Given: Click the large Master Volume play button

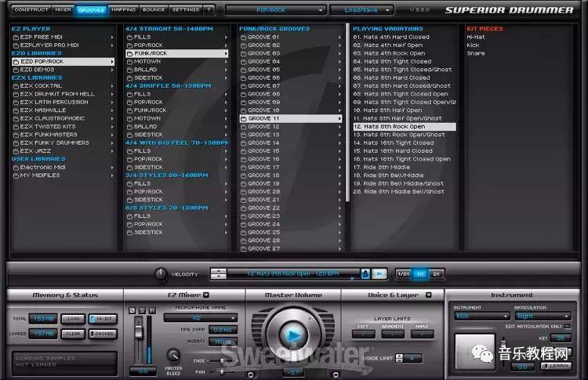Looking at the screenshot, I should click(x=293, y=335).
